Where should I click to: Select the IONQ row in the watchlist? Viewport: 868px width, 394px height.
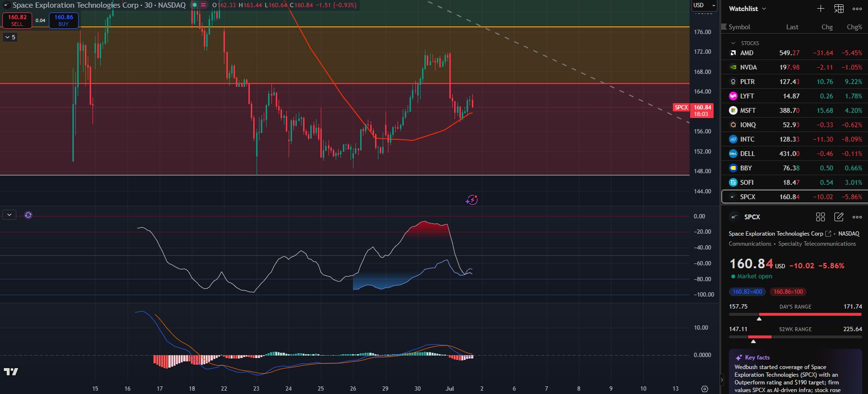(794, 125)
